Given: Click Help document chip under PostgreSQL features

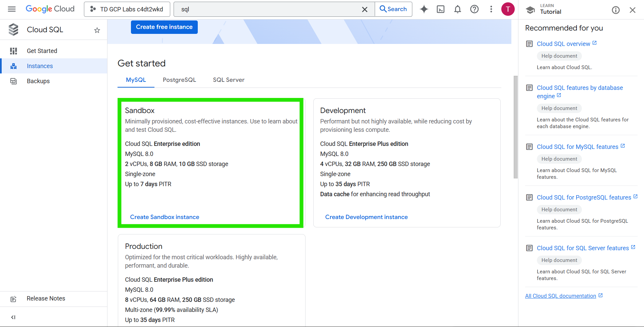Looking at the screenshot, I should (559, 210).
